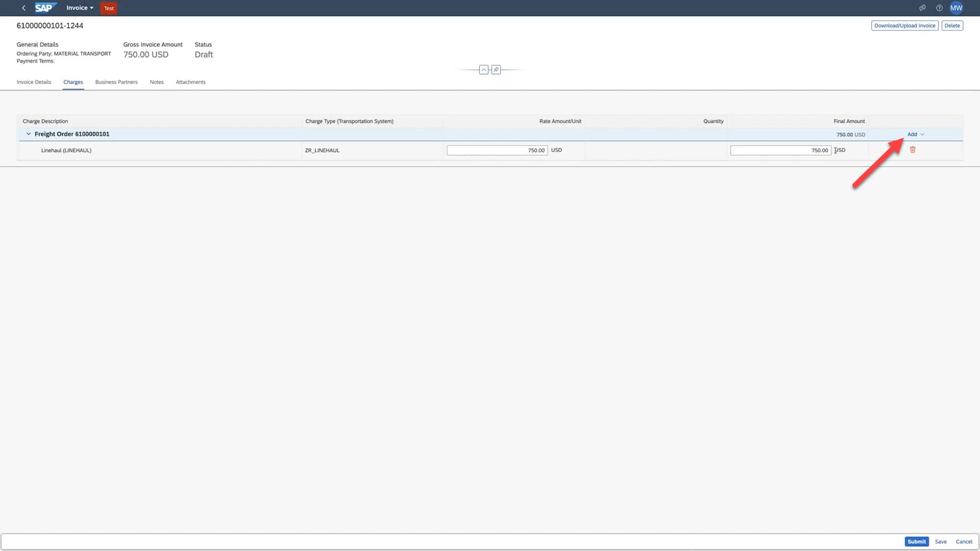Viewport: 980px width, 551px height.
Task: Open the Add charge dropdown
Action: point(916,134)
